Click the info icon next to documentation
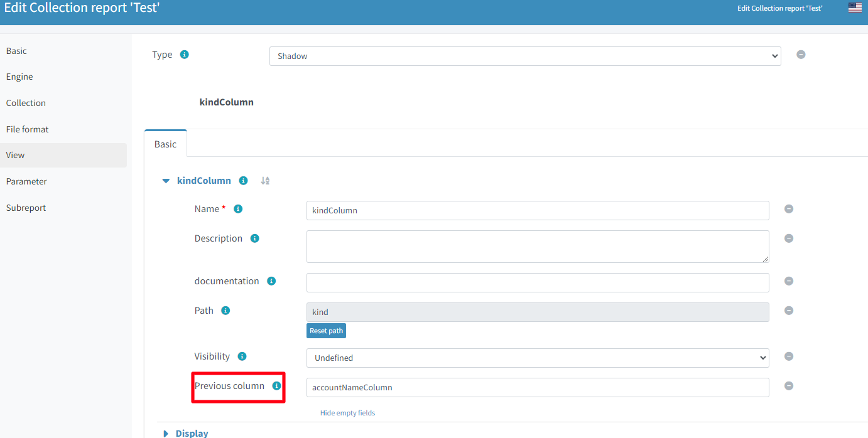Screen dimensions: 868x438 271,281
